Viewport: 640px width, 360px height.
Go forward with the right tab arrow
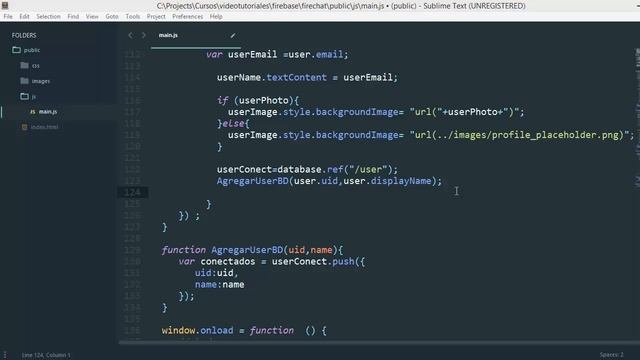[x=144, y=36]
